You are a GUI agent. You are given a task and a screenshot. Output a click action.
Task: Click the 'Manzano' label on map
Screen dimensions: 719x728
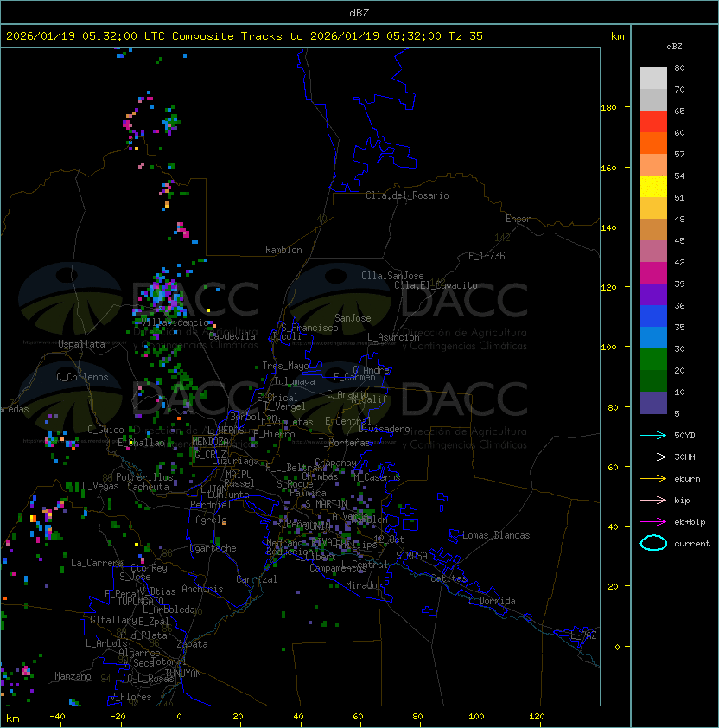[73, 676]
